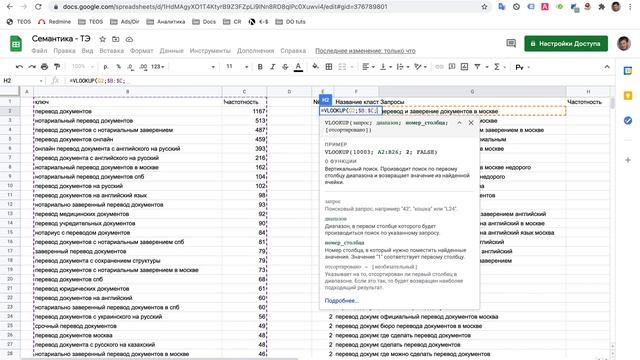Format as currency (p.)
The width and height of the screenshot is (640, 360).
point(106,67)
